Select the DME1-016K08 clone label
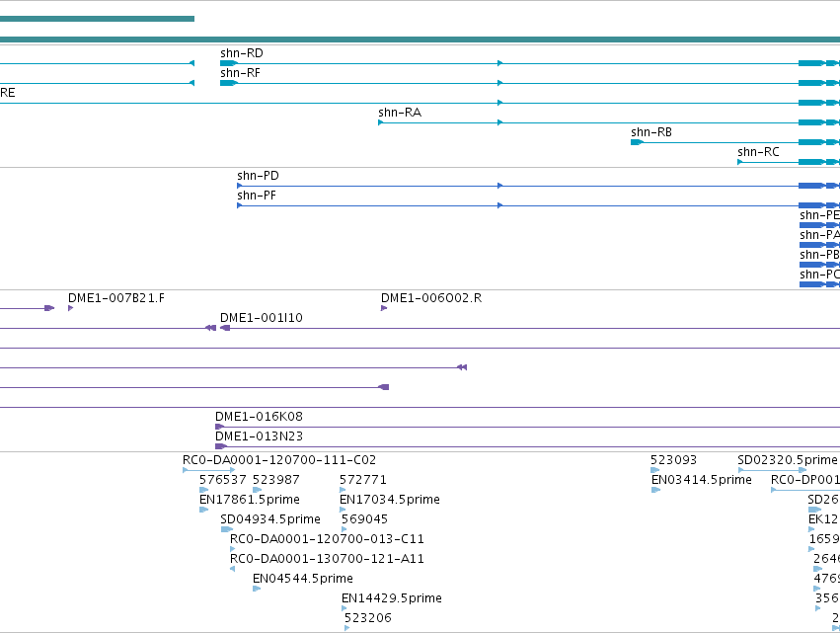The width and height of the screenshot is (840, 633). [x=259, y=417]
